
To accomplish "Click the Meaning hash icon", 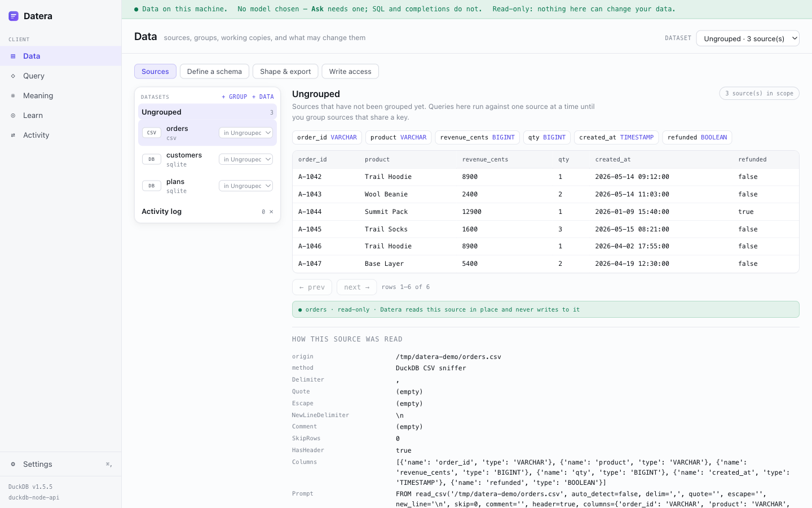I will point(13,95).
